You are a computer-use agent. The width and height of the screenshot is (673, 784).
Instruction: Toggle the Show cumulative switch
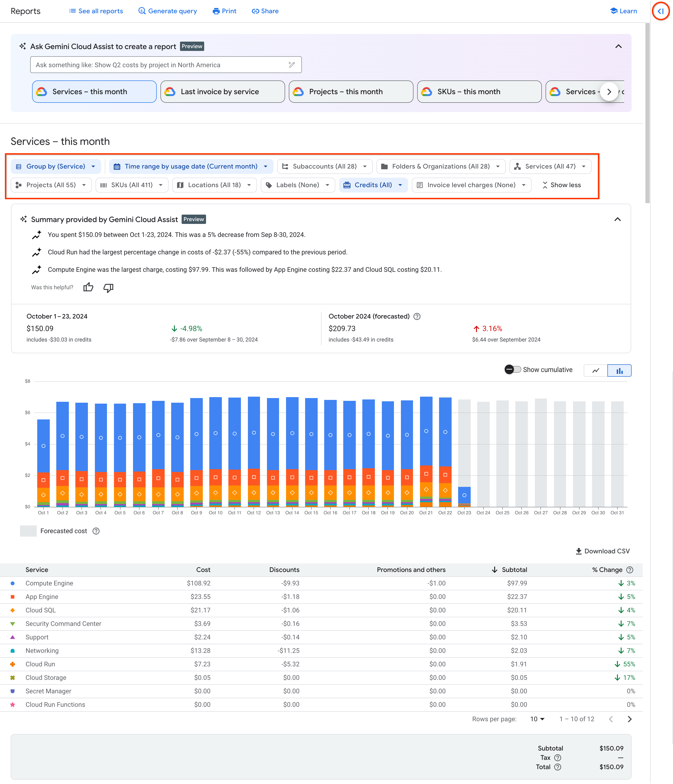(x=513, y=369)
